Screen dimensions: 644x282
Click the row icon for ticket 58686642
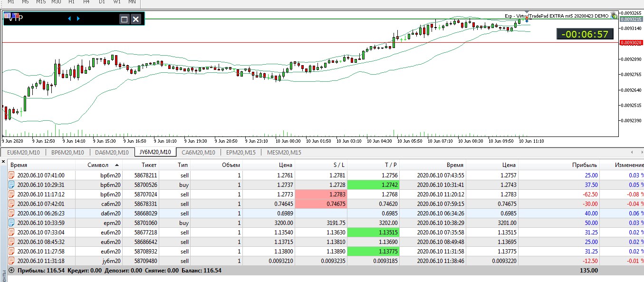[11, 242]
